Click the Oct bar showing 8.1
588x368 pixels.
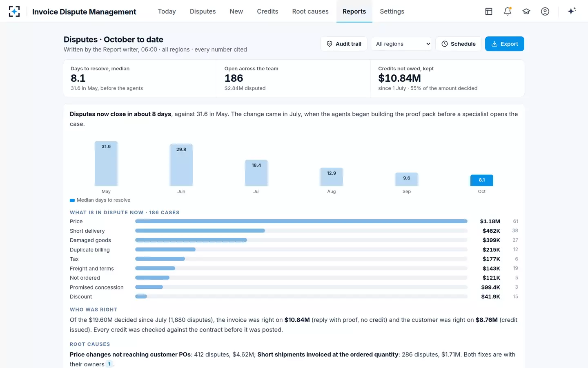(x=482, y=180)
